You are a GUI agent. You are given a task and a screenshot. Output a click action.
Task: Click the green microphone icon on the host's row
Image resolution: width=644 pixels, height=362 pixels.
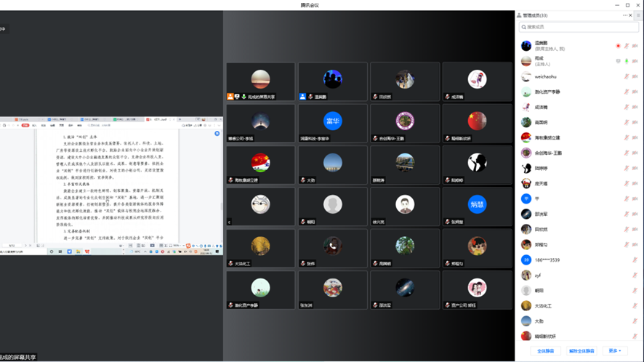point(627,61)
